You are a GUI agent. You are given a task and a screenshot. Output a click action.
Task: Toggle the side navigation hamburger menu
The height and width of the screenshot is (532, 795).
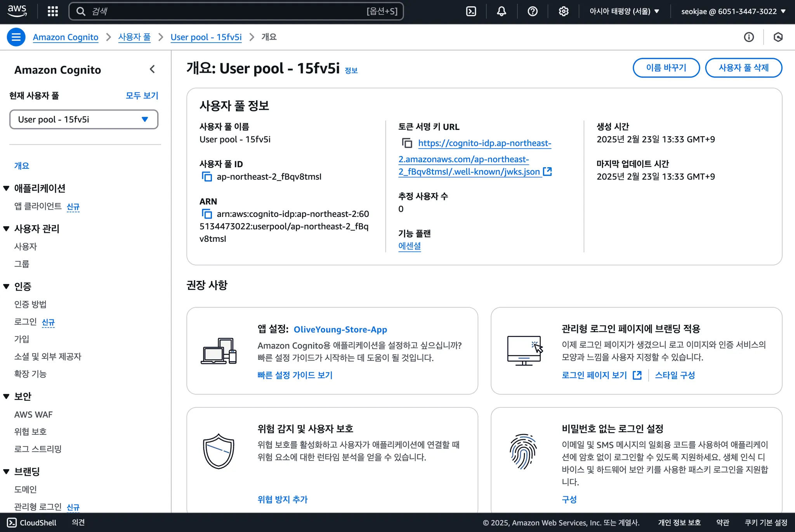16,37
